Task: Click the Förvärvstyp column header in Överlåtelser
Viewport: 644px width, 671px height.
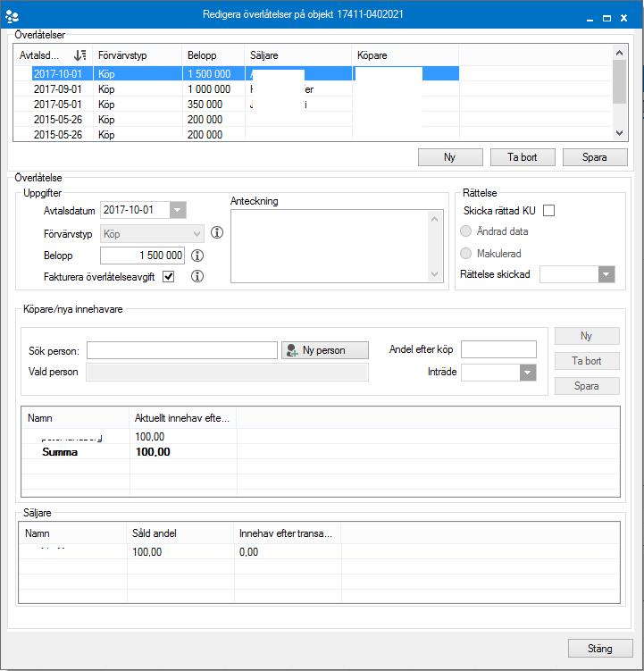Action: point(138,55)
